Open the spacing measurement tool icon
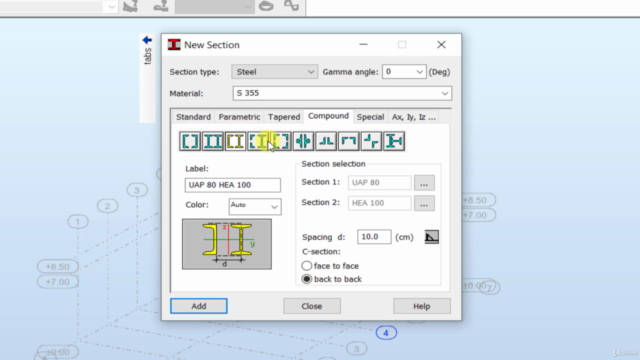The height and width of the screenshot is (360, 640). click(x=431, y=237)
